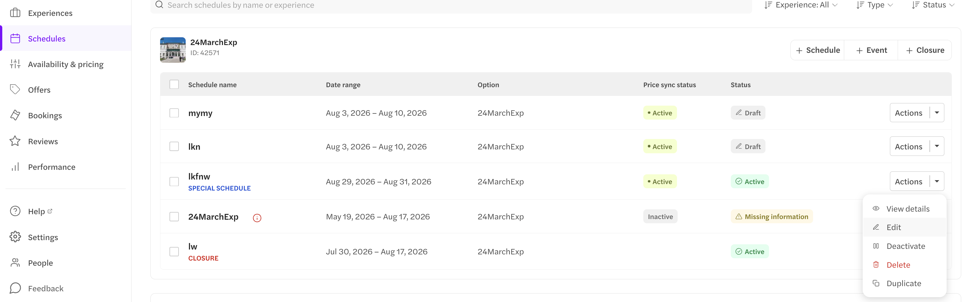Open the Schedules calendar icon in sidebar

click(15, 39)
